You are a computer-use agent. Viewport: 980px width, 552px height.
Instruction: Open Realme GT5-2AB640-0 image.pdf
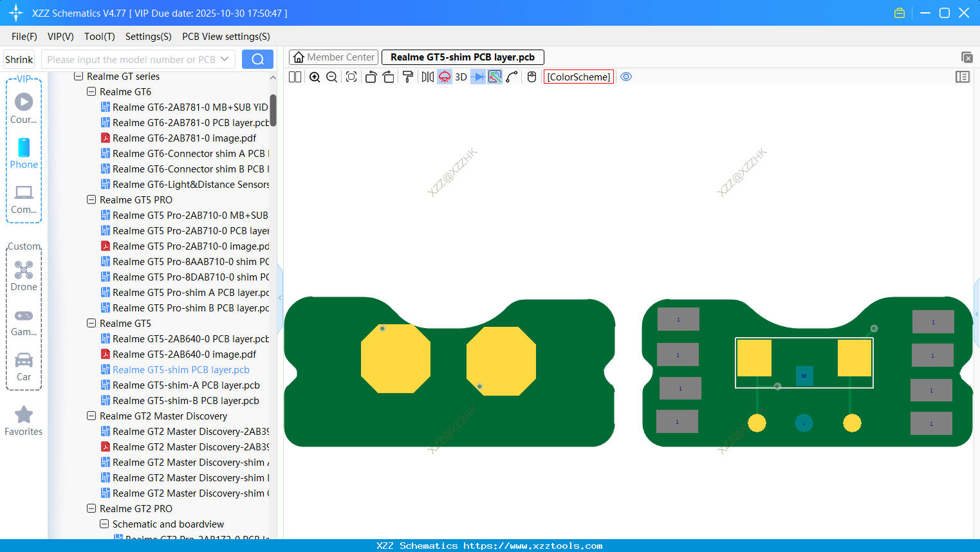click(x=184, y=354)
